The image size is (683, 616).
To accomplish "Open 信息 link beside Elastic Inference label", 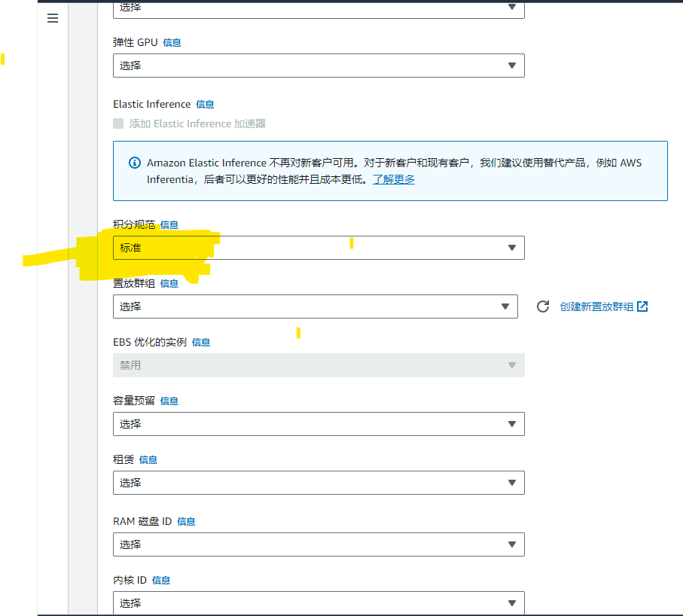I will [x=205, y=105].
